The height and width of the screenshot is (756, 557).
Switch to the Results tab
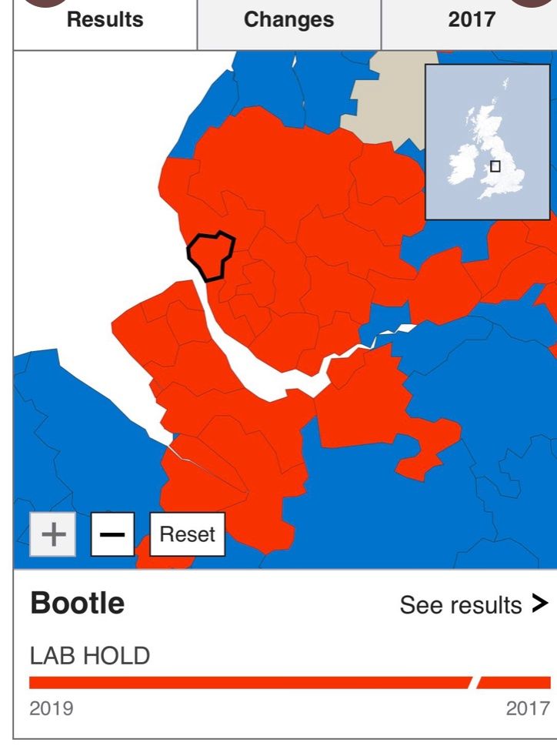(x=105, y=20)
